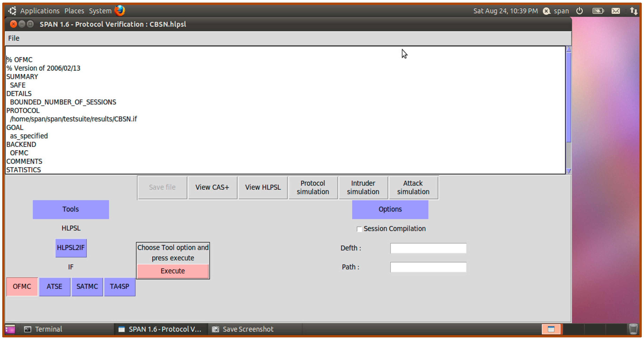Click the output scrollbar down arrow
This screenshot has height=340, width=644.
click(568, 171)
